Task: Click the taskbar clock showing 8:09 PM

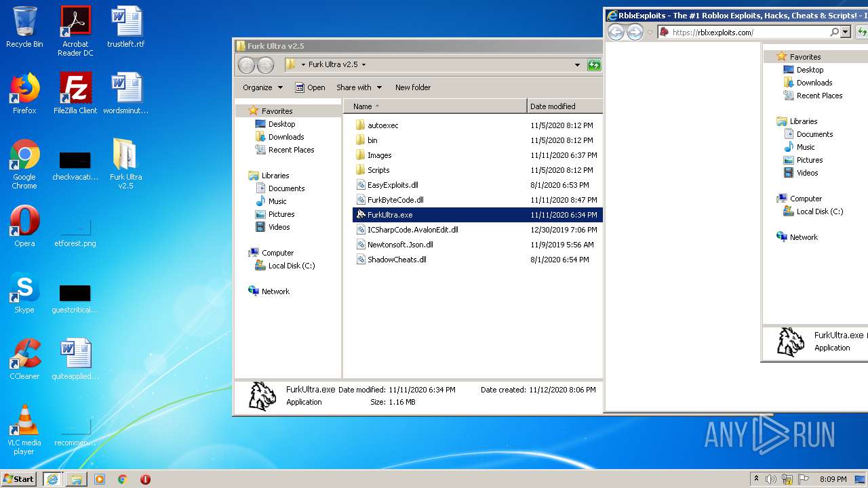Action: (833, 479)
